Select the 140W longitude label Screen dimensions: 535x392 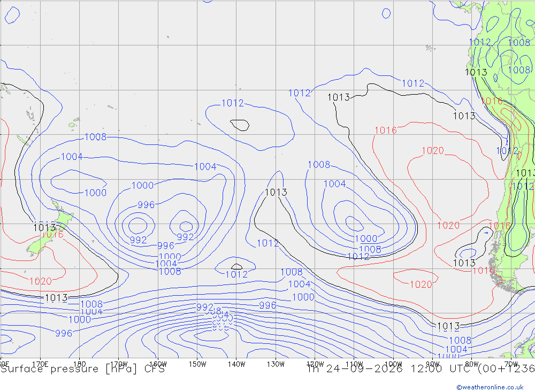click(236, 364)
